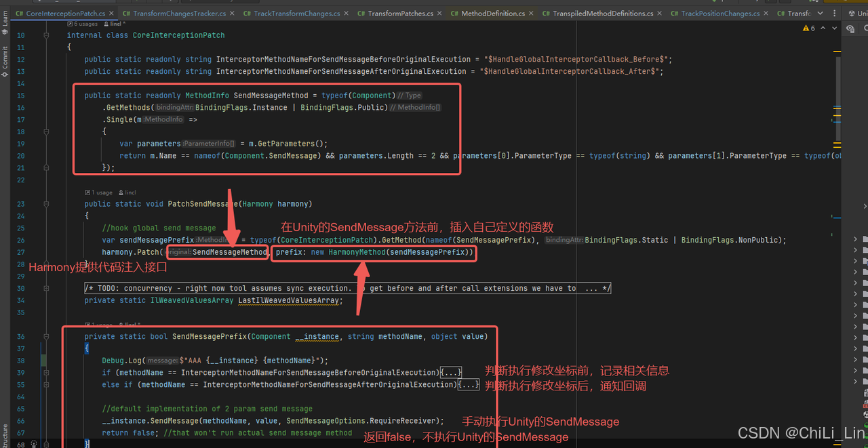The image size is (868, 448).
Task: Open the TranspiledMethodDefinitions.cs tab
Action: click(x=603, y=14)
